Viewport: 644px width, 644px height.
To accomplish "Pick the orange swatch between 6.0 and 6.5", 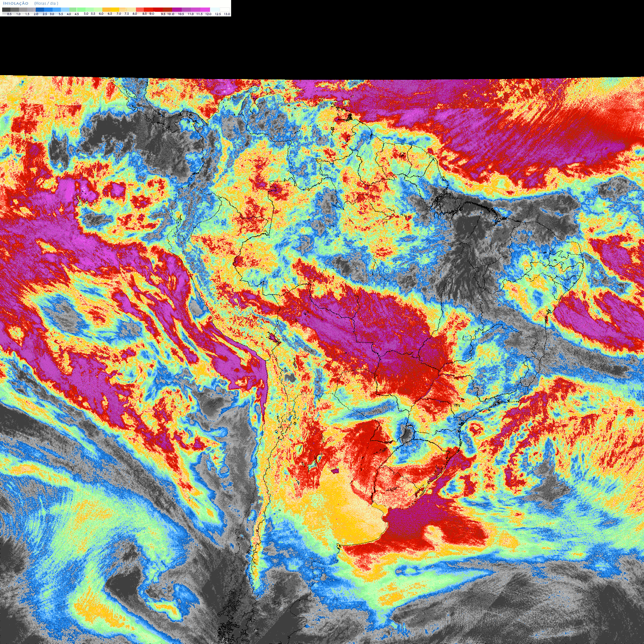I will point(106,10).
